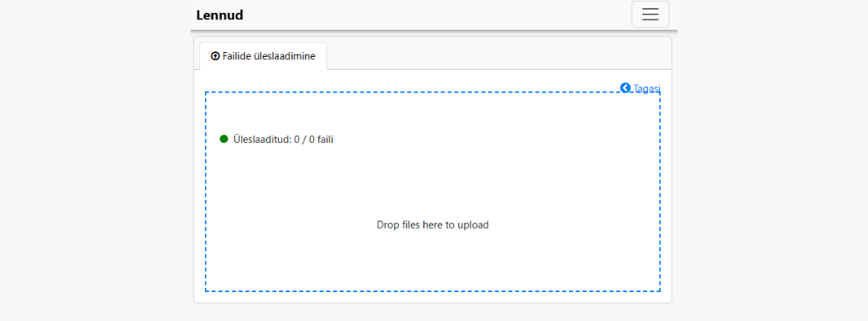Open the hamburger navigation menu
This screenshot has width=868, height=321.
(650, 14)
